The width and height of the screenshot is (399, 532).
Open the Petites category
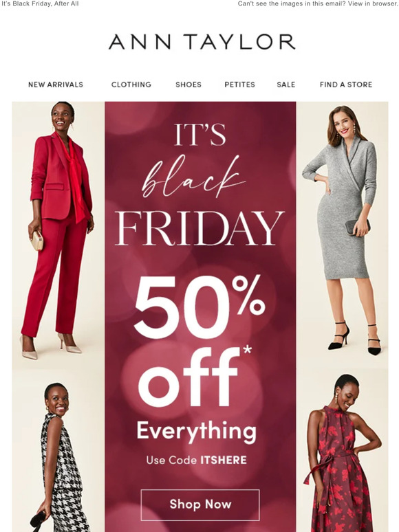(x=239, y=85)
